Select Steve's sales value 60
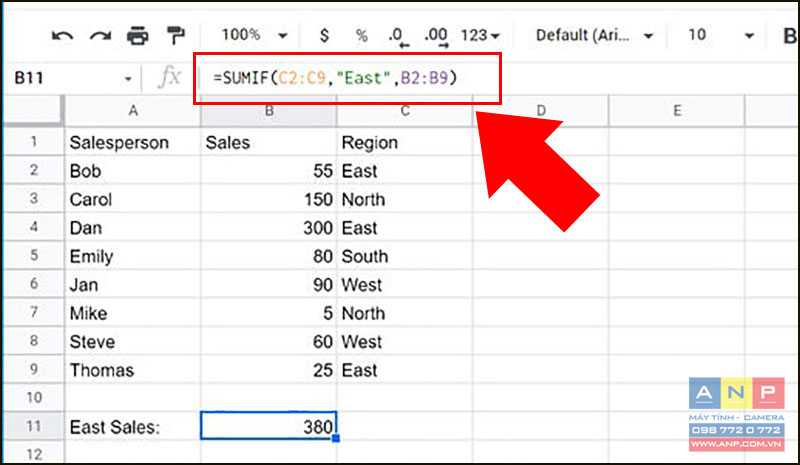 268,341
